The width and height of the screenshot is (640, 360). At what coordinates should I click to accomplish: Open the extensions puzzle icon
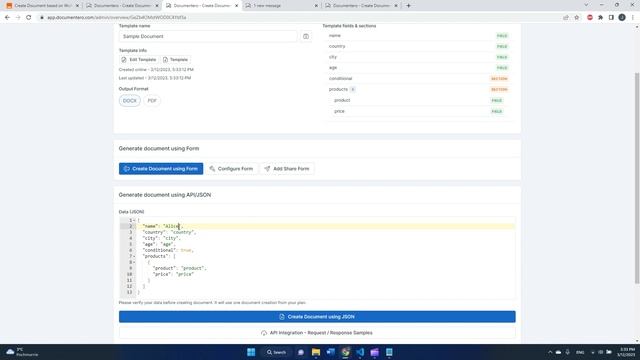[600, 18]
